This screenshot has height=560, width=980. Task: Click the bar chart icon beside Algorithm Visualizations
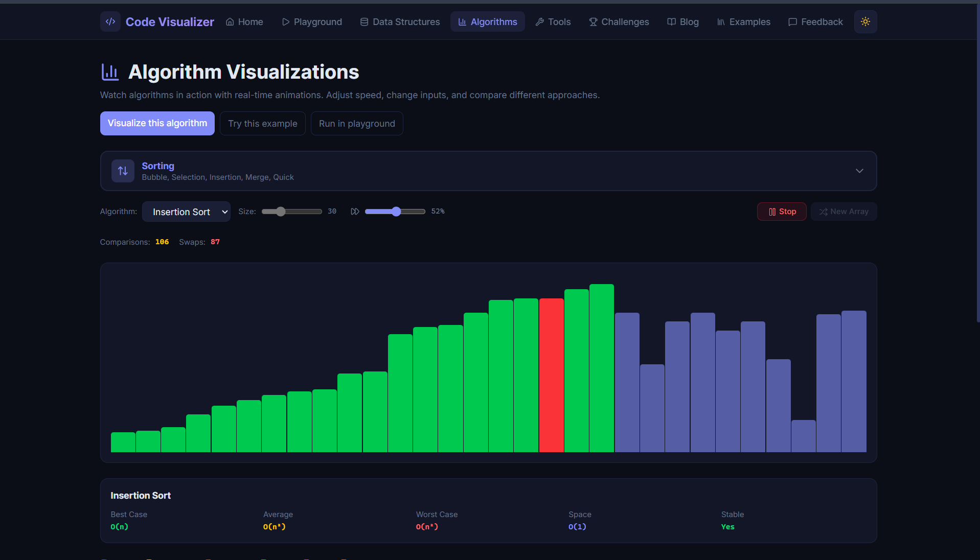coord(110,72)
